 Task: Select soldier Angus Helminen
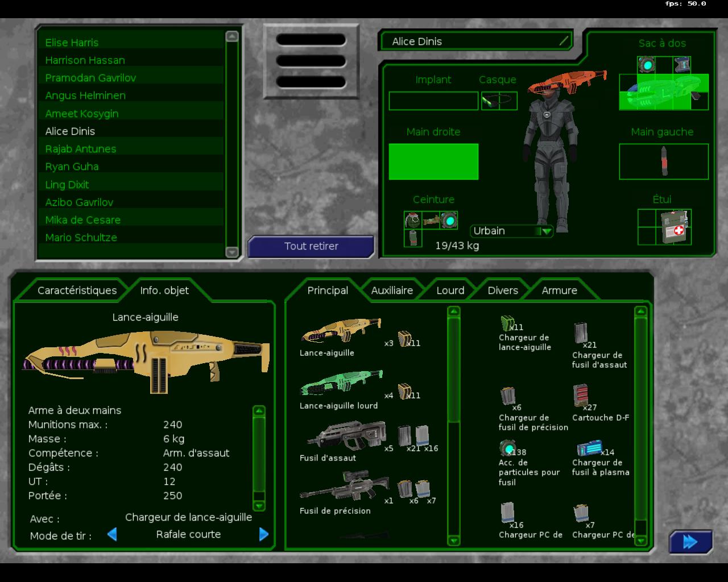click(x=131, y=95)
